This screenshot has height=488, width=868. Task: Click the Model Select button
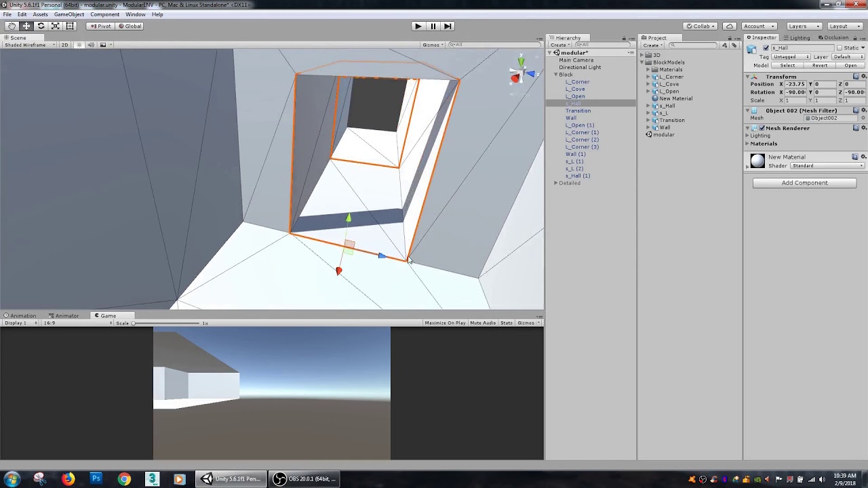tap(787, 66)
